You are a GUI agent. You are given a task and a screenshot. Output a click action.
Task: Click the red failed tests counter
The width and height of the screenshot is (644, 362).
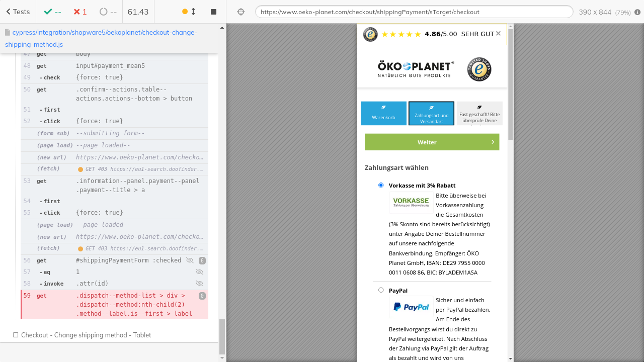click(79, 12)
